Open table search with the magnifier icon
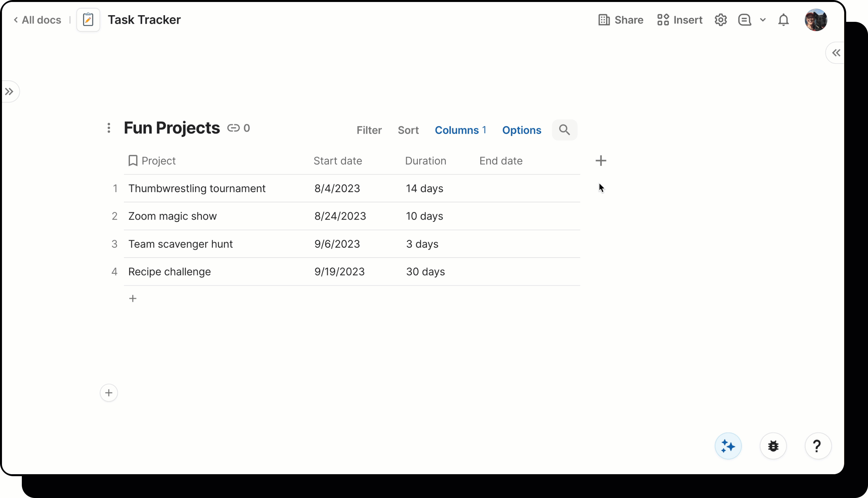 [x=565, y=130]
